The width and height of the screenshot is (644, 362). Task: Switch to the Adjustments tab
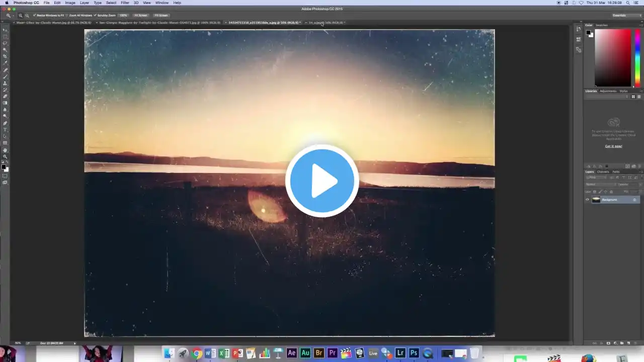coord(608,91)
